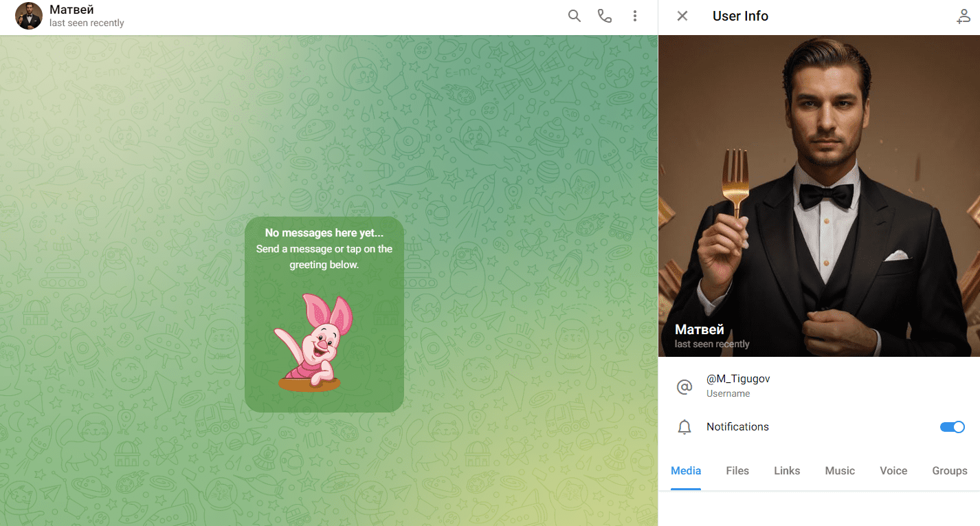The height and width of the screenshot is (526, 980).
Task: Open search in the chat header
Action: point(575,16)
